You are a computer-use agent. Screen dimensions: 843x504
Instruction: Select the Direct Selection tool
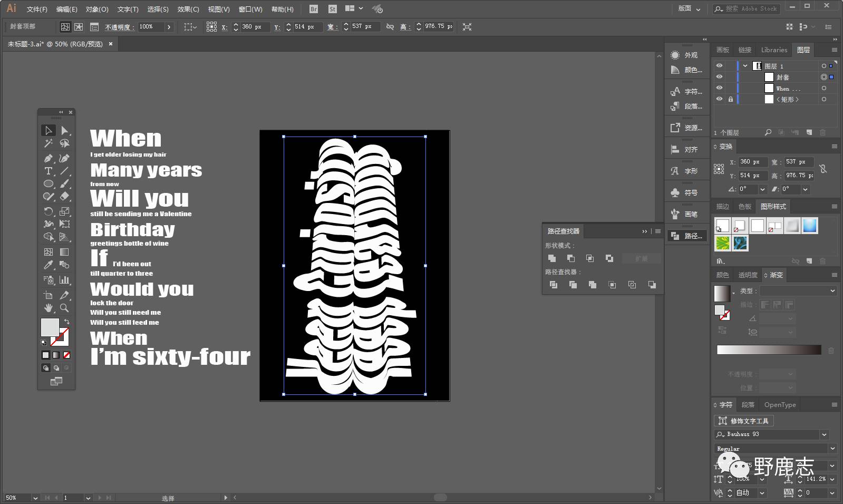click(65, 130)
